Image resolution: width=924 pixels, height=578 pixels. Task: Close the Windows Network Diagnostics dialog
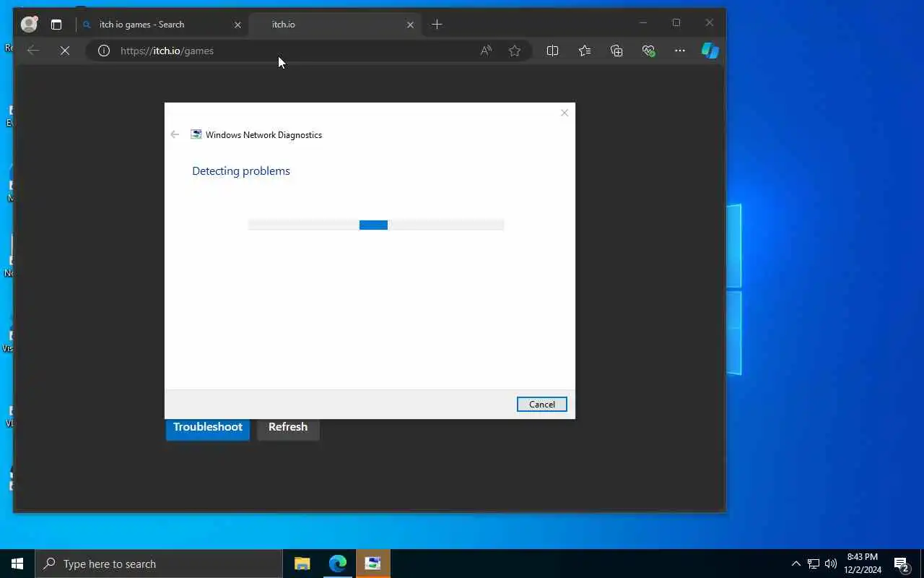[565, 113]
